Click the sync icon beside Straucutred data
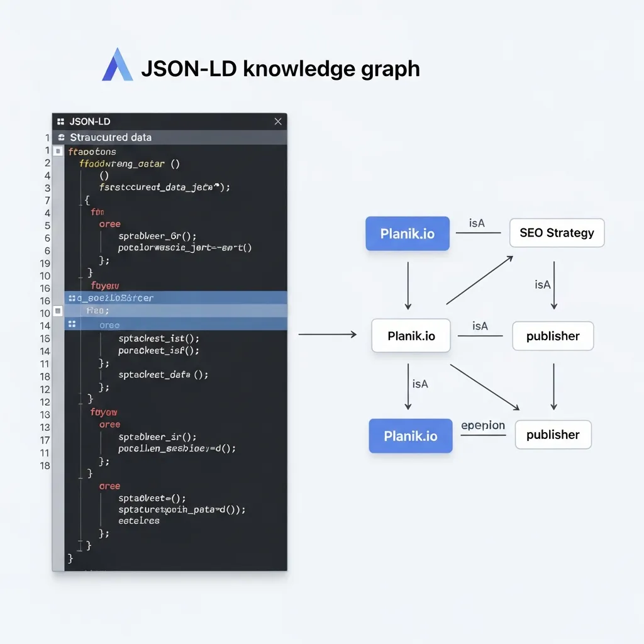644x644 pixels. coord(61,137)
